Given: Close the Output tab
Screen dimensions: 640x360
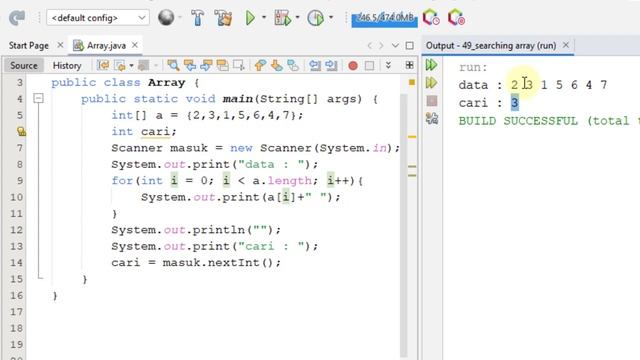Looking at the screenshot, I should point(566,45).
